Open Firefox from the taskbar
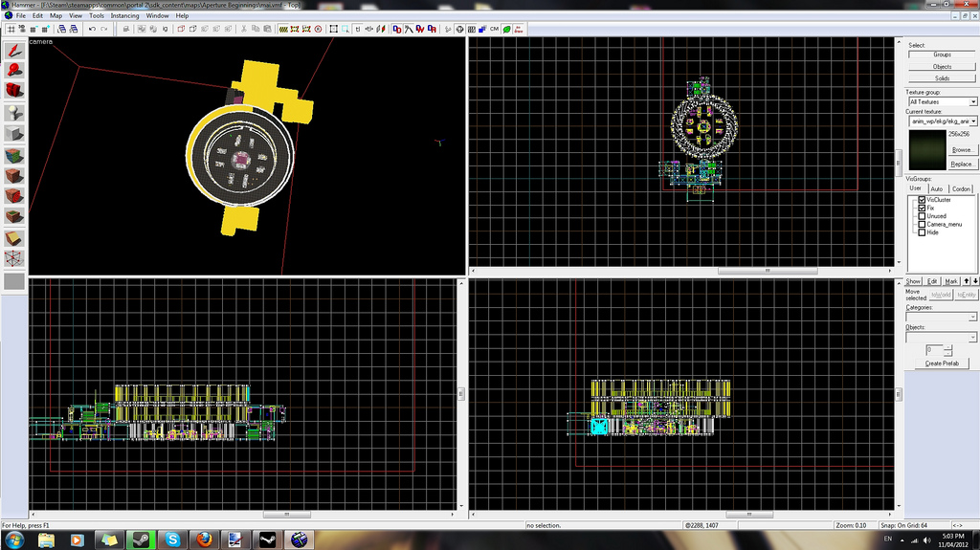The image size is (980, 550). [x=205, y=540]
